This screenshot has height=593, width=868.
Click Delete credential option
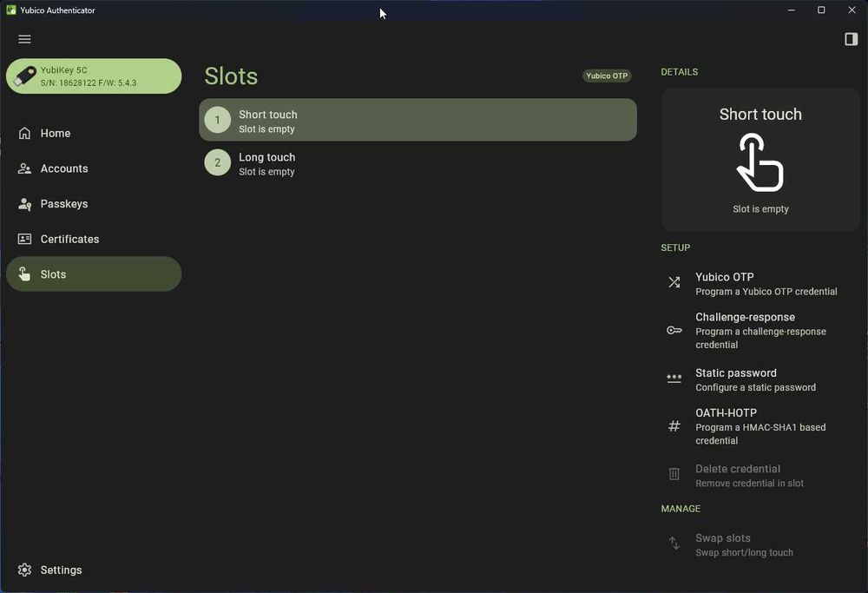click(x=759, y=476)
